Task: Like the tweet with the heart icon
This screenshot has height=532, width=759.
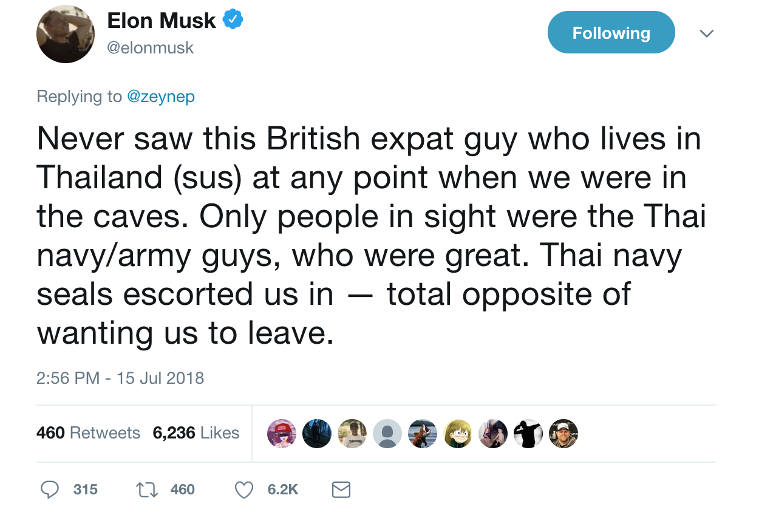Action: coord(244,489)
